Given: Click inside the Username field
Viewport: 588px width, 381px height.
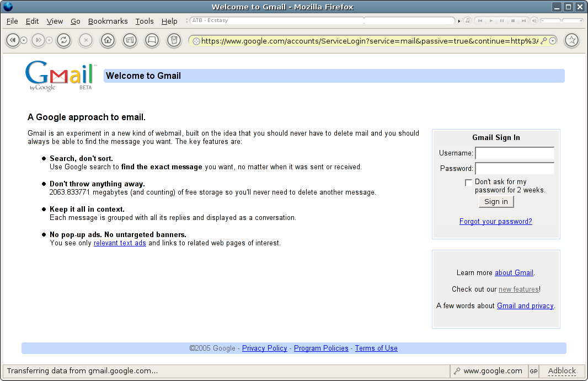Looking at the screenshot, I should [514, 153].
